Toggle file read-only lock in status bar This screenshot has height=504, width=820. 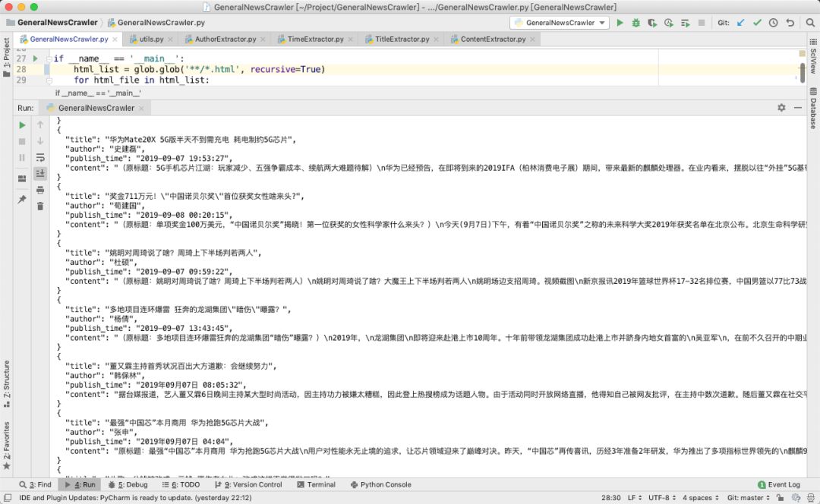click(780, 498)
